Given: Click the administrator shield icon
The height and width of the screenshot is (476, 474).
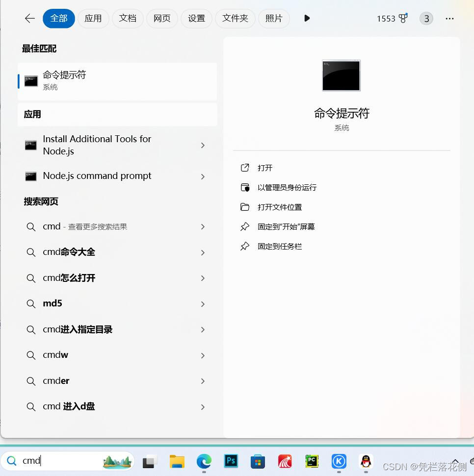Looking at the screenshot, I should (245, 187).
